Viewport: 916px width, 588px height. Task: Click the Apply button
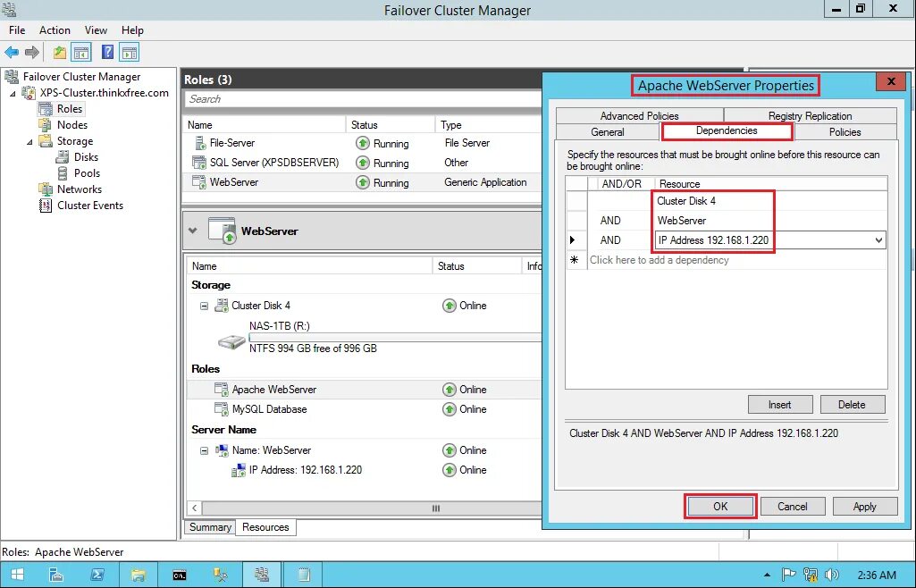pos(864,507)
